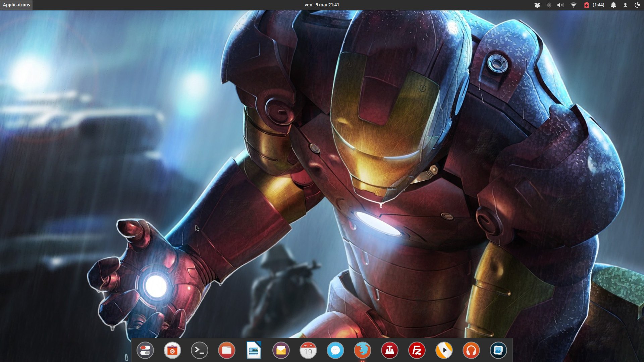Open the notifications bell indicator
This screenshot has width=644, height=362.
point(613,5)
